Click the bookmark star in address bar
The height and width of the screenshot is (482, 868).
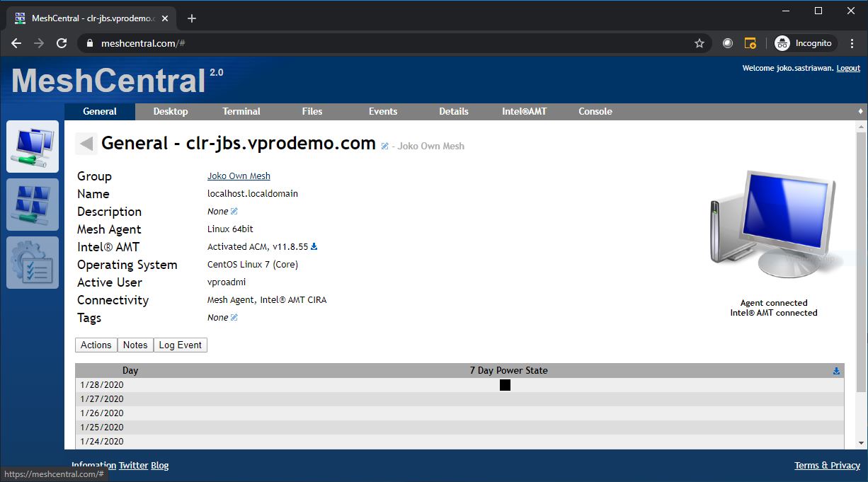tap(699, 43)
